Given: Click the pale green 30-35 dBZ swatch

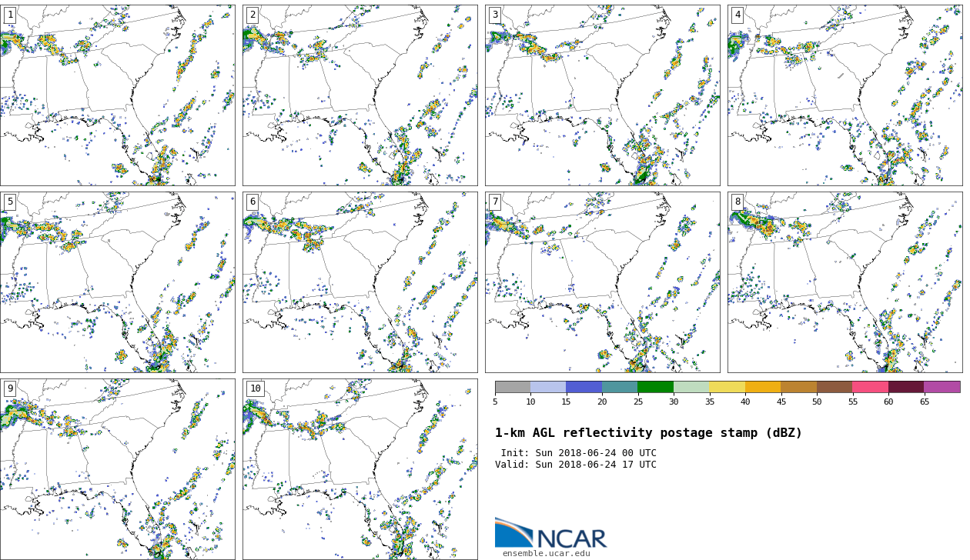Looking at the screenshot, I should 691,387.
